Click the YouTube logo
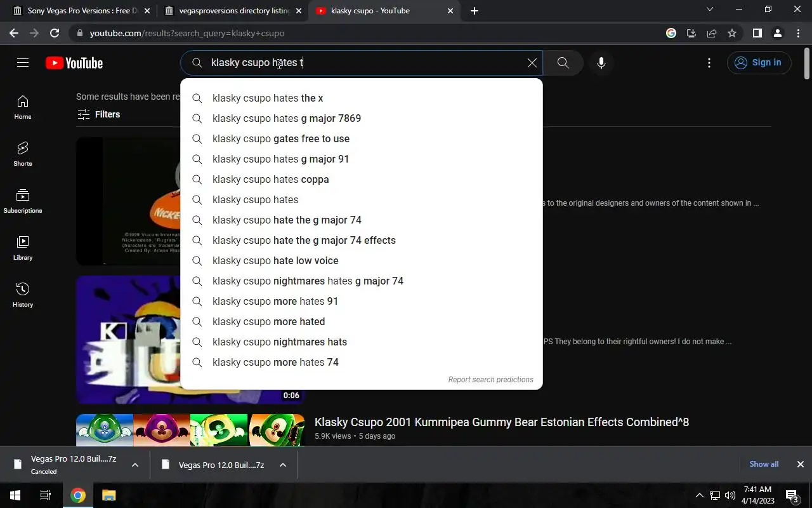This screenshot has width=812, height=508. tap(74, 63)
